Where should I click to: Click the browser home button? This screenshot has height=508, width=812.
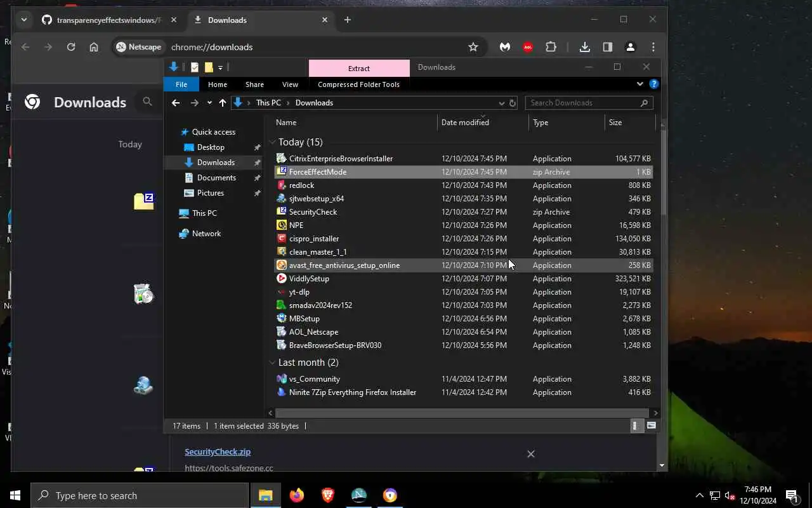tap(94, 47)
